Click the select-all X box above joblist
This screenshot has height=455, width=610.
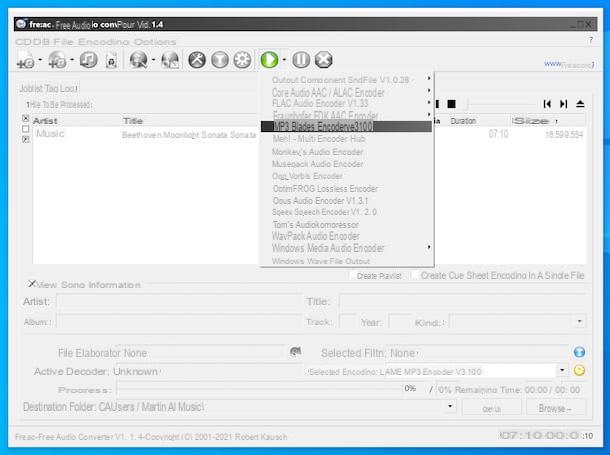26,118
